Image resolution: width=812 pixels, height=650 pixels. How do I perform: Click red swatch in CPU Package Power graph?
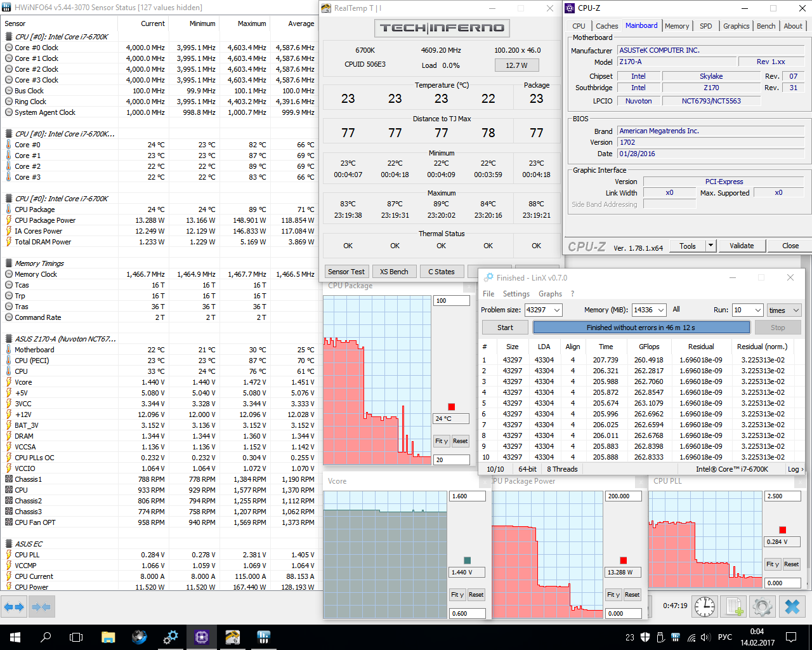624,560
